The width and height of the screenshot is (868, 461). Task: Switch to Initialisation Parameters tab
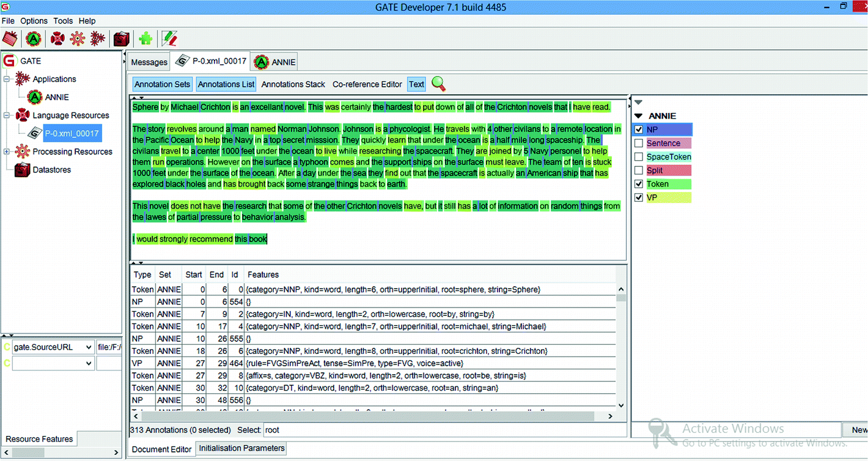click(242, 448)
